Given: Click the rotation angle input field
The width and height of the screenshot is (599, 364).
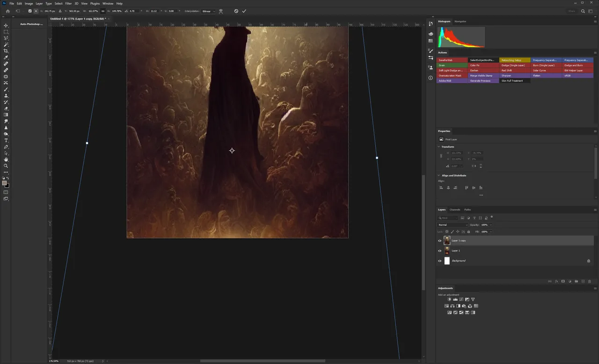Looking at the screenshot, I should [134, 11].
